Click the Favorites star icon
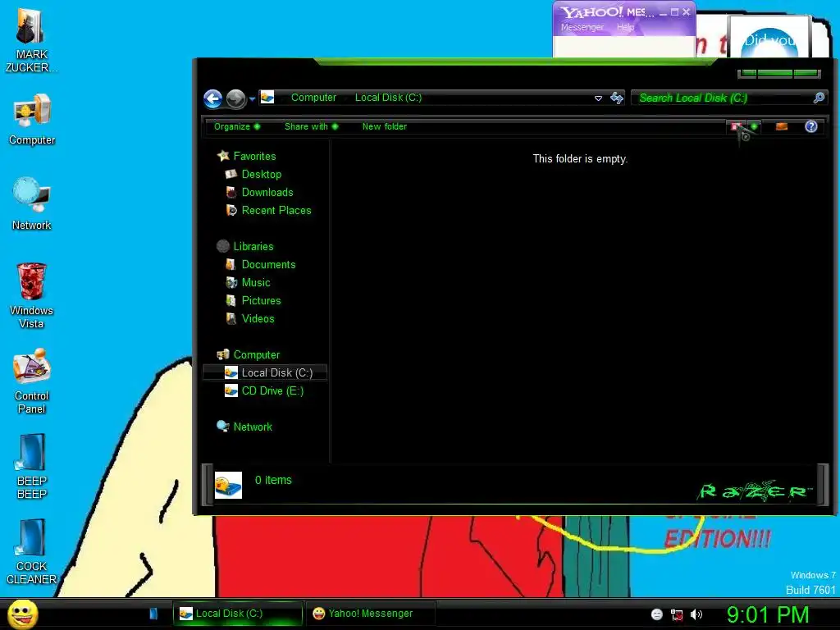This screenshot has height=630, width=840. pos(223,156)
